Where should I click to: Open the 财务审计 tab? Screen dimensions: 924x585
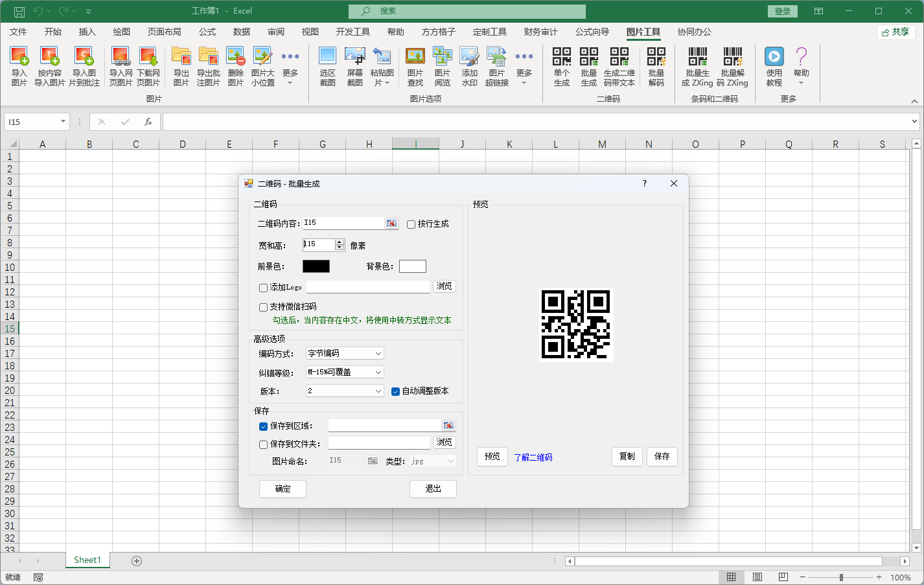click(541, 32)
